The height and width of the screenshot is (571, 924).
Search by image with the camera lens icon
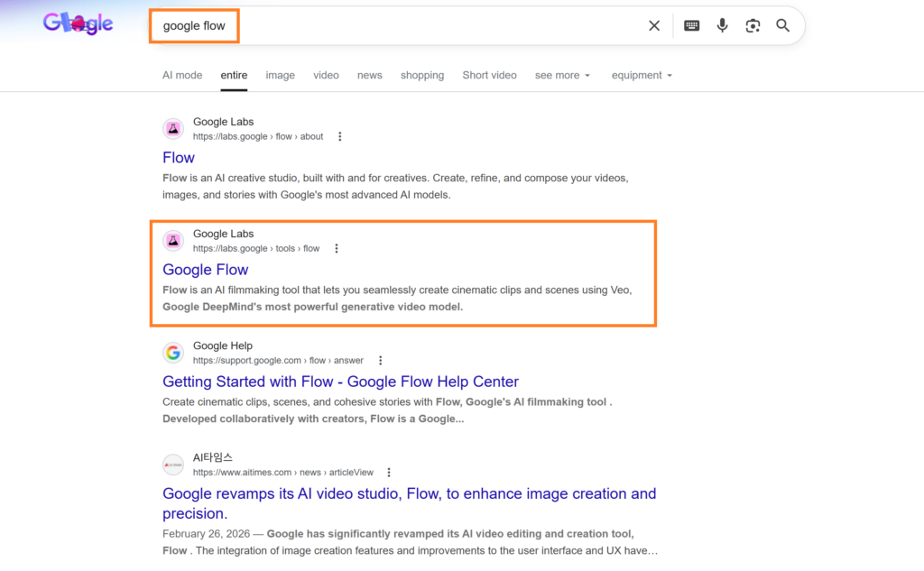click(x=753, y=26)
